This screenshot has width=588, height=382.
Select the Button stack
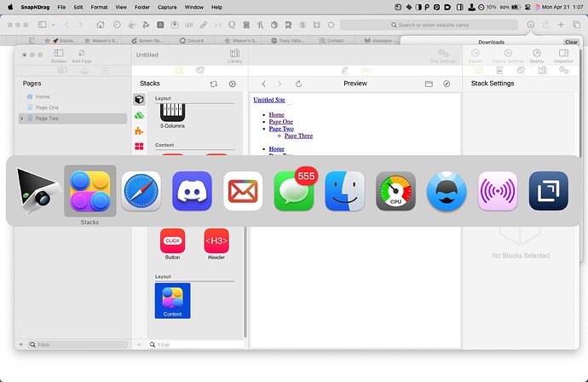pos(172,244)
